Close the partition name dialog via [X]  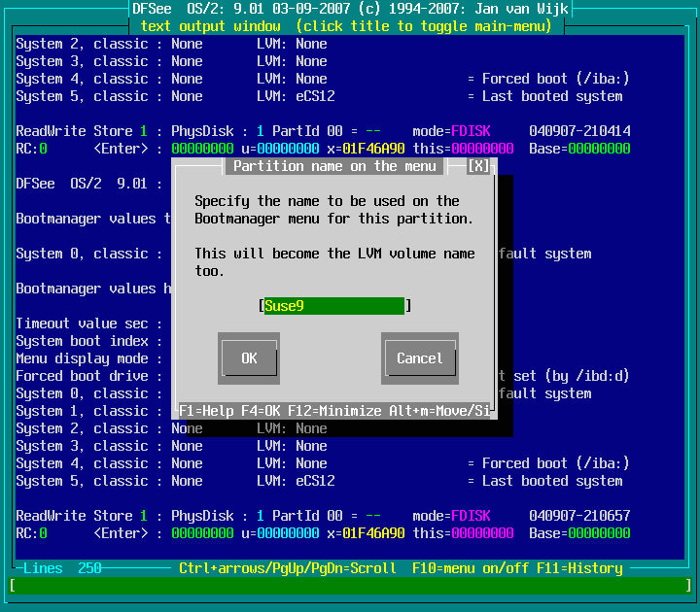coord(478,166)
